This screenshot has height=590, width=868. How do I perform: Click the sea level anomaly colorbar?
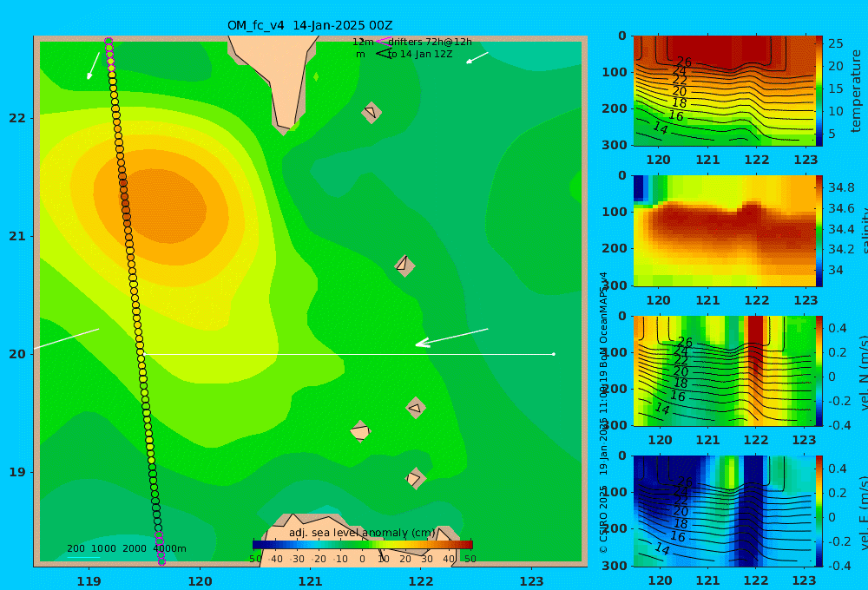[363, 545]
